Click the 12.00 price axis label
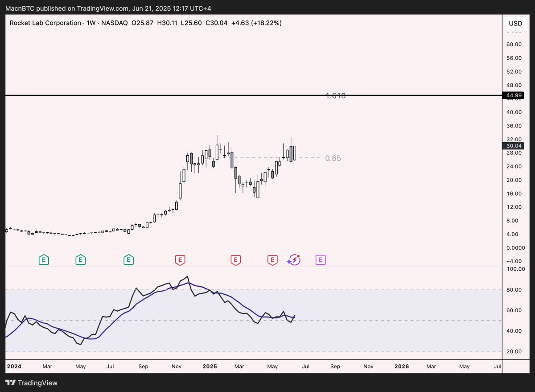Image resolution: width=535 pixels, height=392 pixels. tap(514, 207)
